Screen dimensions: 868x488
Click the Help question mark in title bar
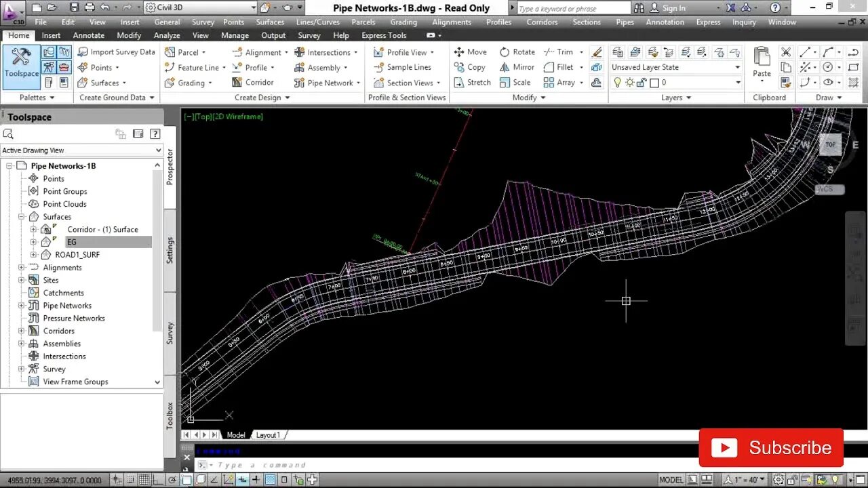click(776, 7)
